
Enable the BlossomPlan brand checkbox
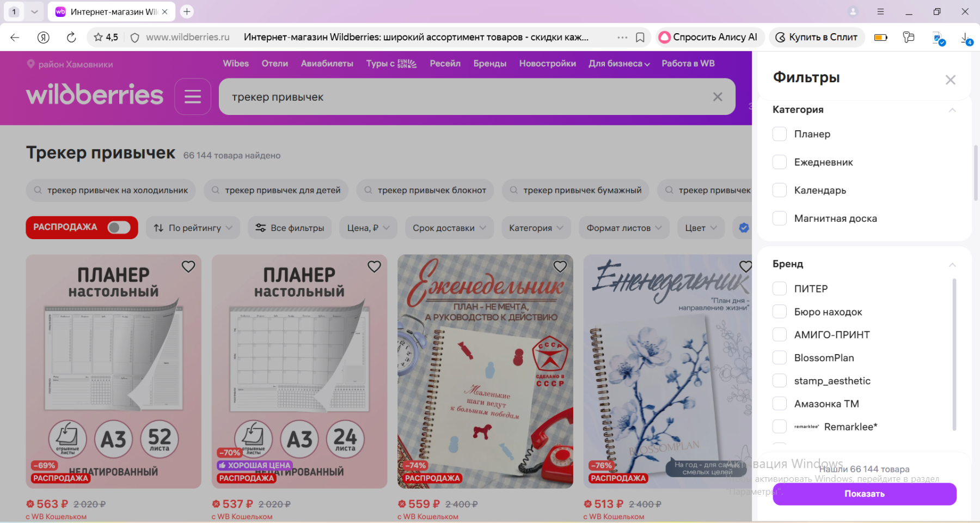pyautogui.click(x=780, y=358)
